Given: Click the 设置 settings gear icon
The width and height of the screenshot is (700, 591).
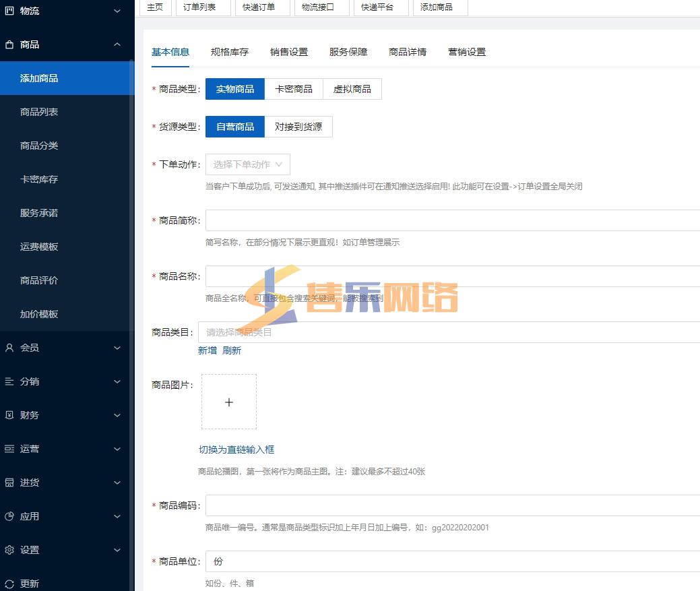Looking at the screenshot, I should click(x=9, y=550).
